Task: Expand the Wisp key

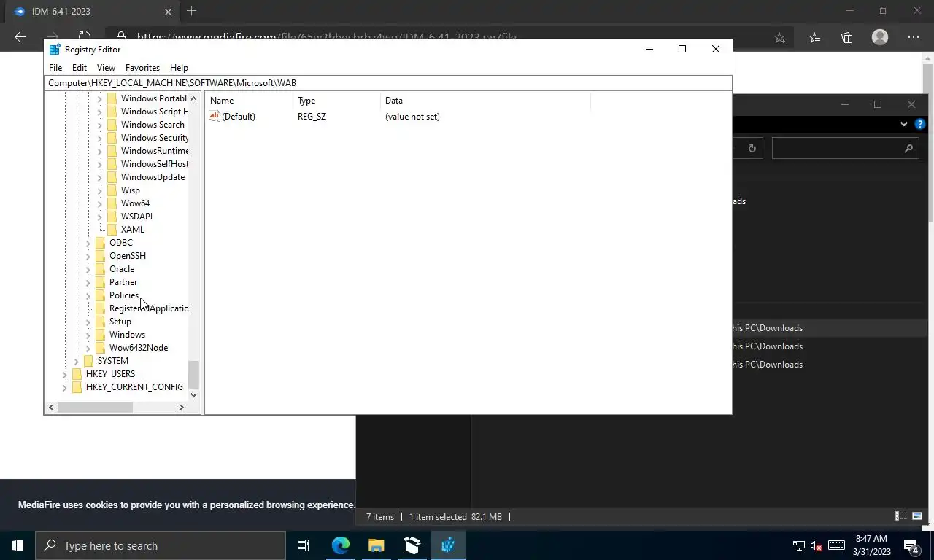Action: pos(100,190)
